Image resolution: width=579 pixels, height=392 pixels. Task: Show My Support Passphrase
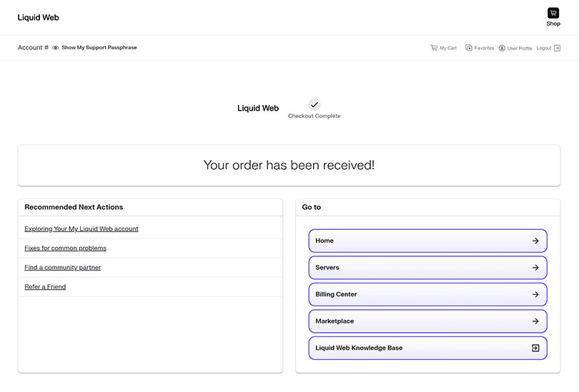tap(99, 48)
